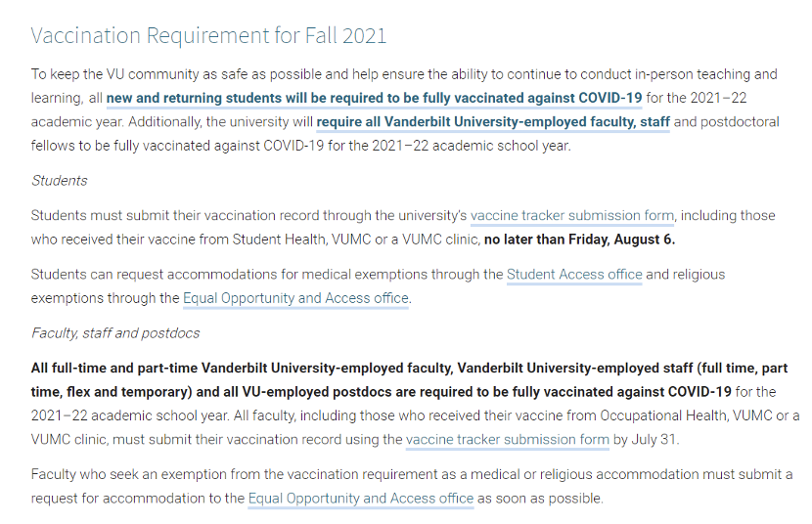Screen dimensions: 812x524
Task: Open the 'require all Vanderbilt University-employed faculty, staff' link
Action: 493,122
